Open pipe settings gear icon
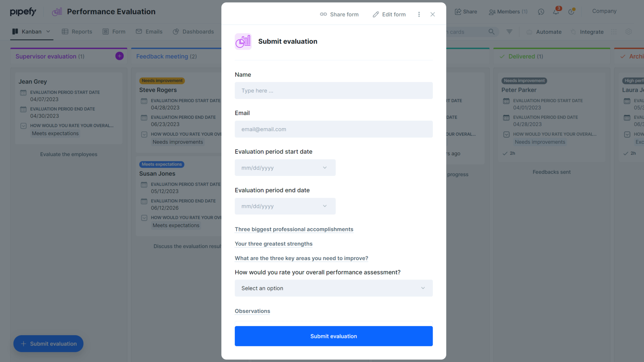This screenshot has height=362, width=644. (629, 32)
